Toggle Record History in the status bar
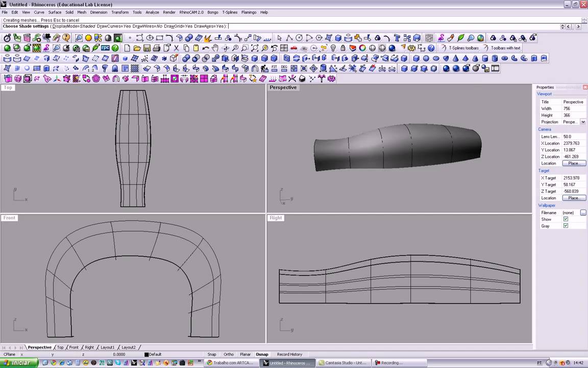The image size is (588, 368). (x=289, y=354)
